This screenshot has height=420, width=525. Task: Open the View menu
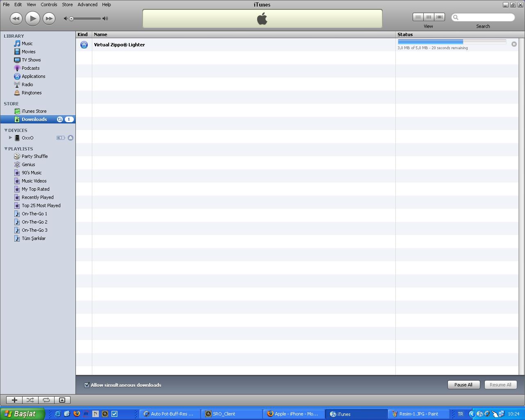coord(31,5)
